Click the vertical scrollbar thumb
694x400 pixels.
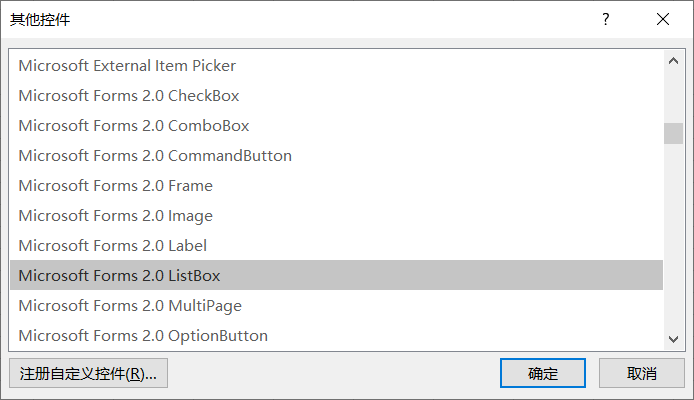coord(673,133)
